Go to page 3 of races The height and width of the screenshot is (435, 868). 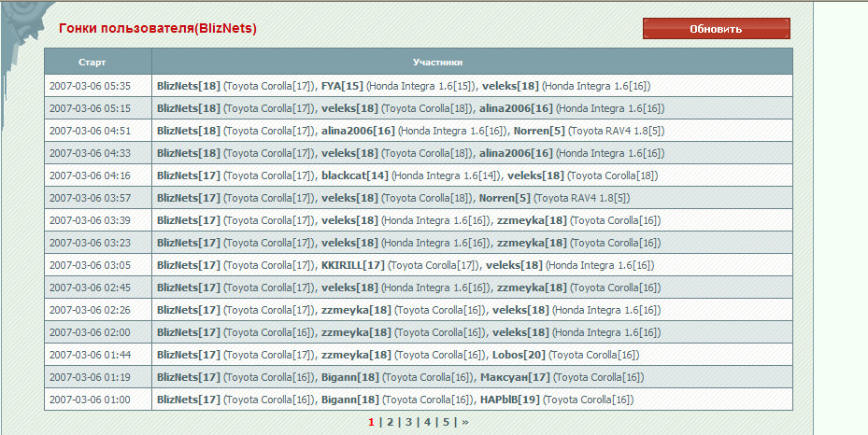[x=408, y=422]
